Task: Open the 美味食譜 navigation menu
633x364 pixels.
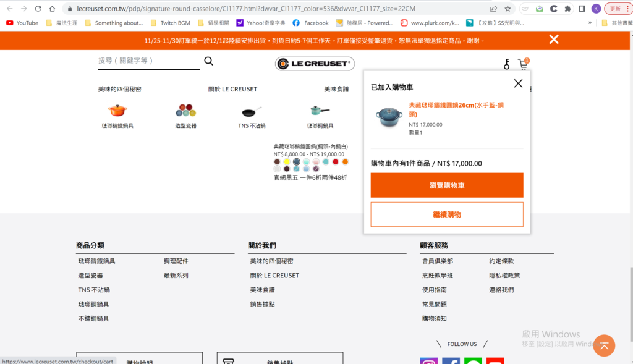Action: point(336,89)
